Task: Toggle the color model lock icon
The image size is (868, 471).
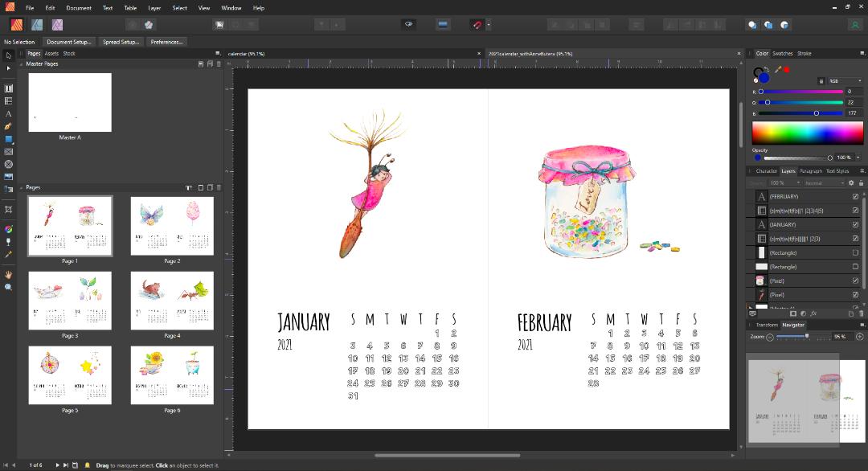Action: [x=821, y=81]
